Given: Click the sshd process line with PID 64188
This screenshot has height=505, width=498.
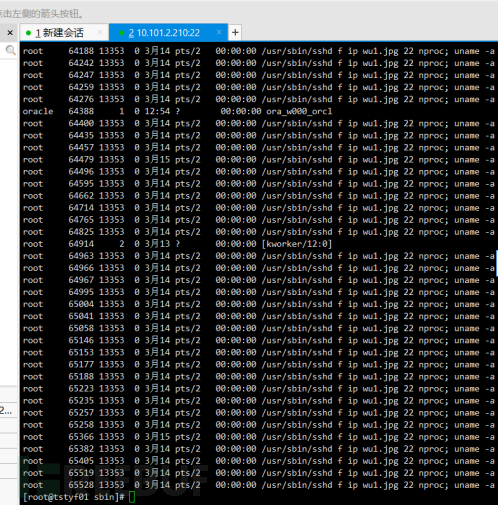Looking at the screenshot, I should 259,51.
